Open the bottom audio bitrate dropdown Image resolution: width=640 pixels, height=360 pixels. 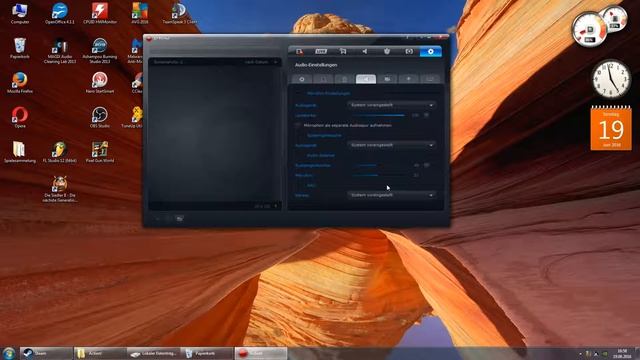[391, 195]
